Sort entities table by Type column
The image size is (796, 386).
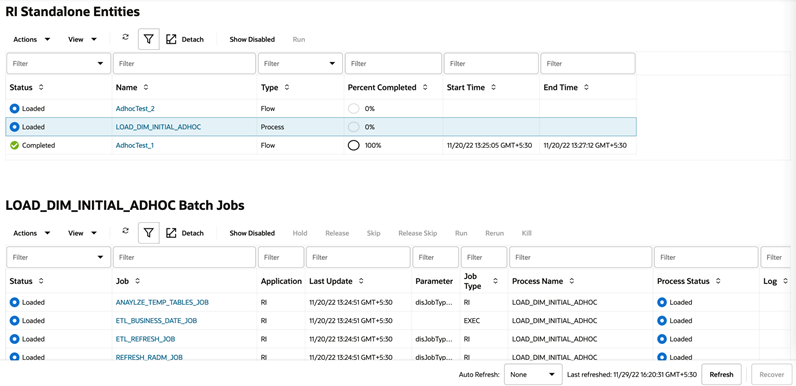[x=287, y=87]
